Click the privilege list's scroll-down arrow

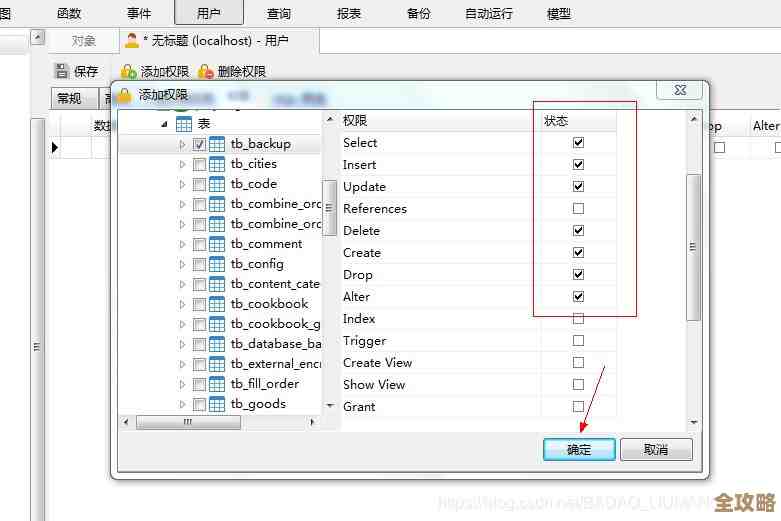[694, 422]
